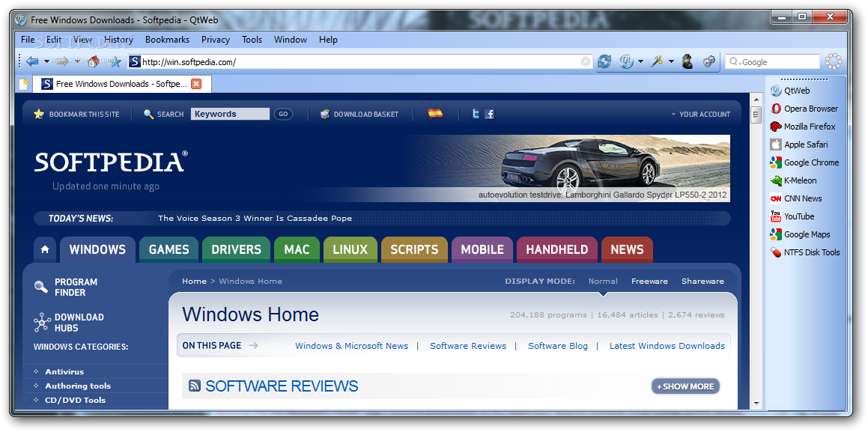The width and height of the screenshot is (868, 432).
Task: Click the Forward arrow button
Action: click(x=63, y=61)
